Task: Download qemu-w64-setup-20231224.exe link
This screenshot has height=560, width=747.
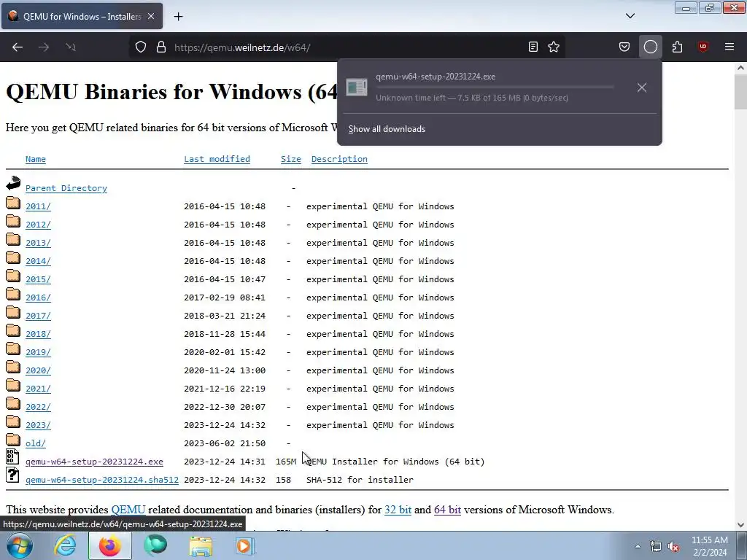Action: click(x=94, y=462)
